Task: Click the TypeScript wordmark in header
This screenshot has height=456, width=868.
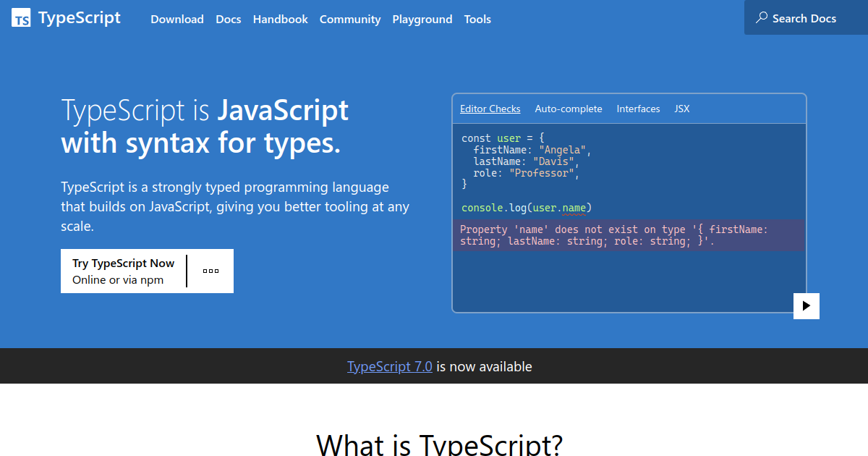Action: pyautogui.click(x=80, y=18)
